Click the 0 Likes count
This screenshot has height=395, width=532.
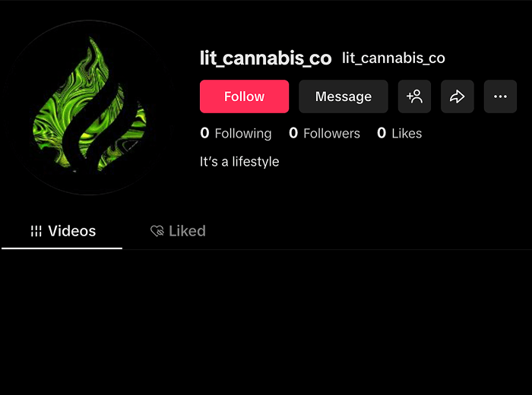point(399,133)
